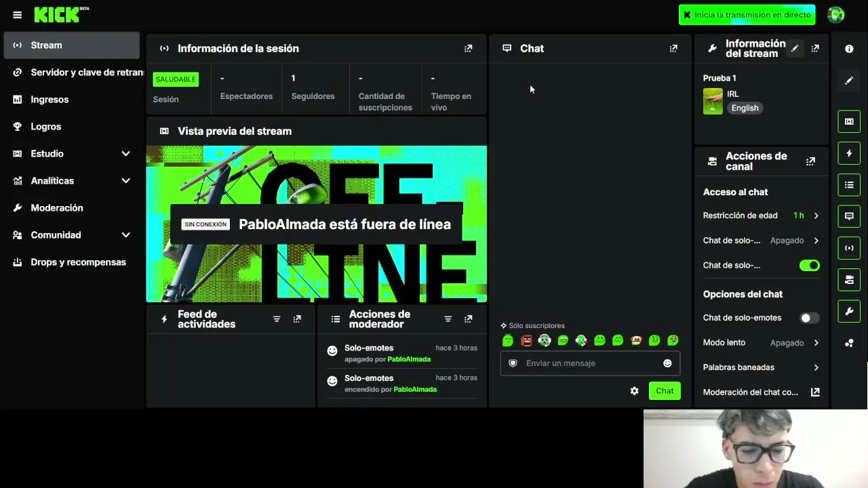Send message with the green Chat button
The image size is (868, 488).
[x=665, y=391]
